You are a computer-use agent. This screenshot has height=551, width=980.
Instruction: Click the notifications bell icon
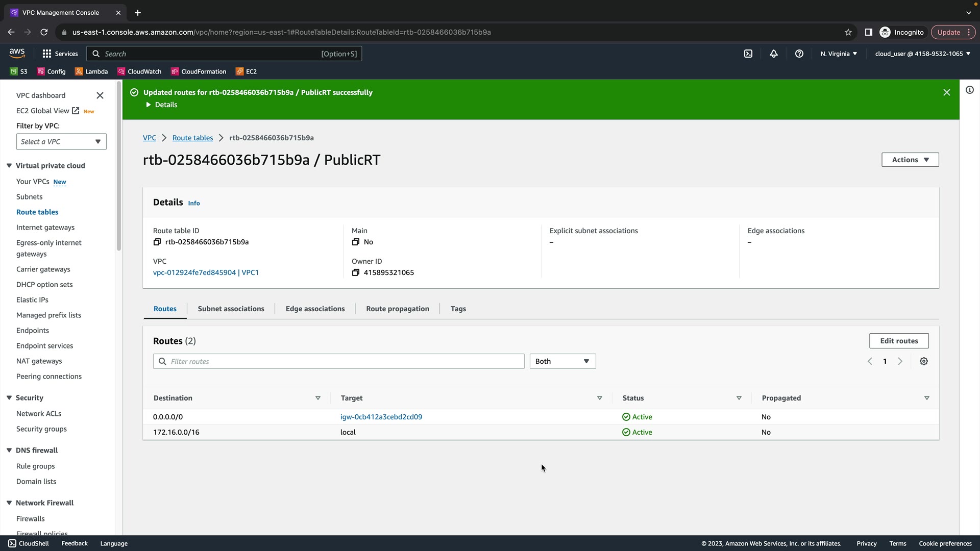tap(774, 54)
